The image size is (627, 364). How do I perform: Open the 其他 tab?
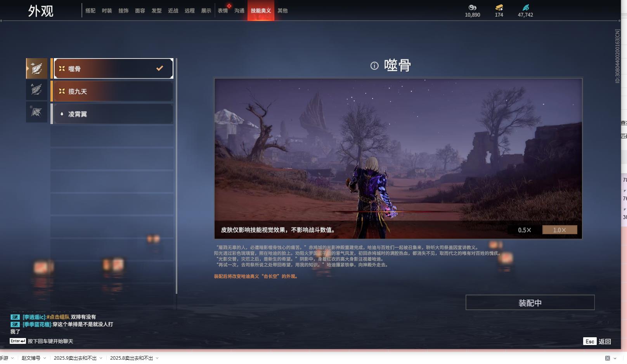(282, 11)
